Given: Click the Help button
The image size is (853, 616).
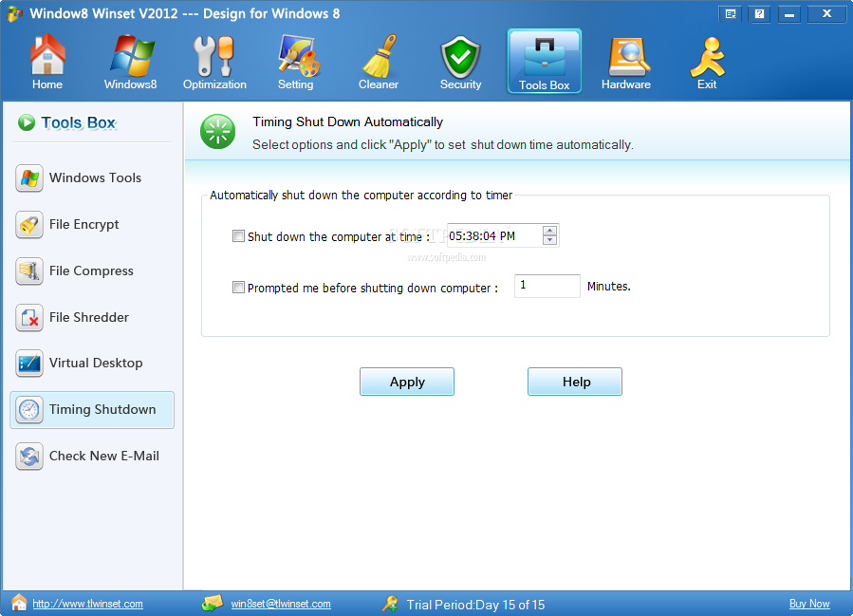Looking at the screenshot, I should click(x=575, y=382).
